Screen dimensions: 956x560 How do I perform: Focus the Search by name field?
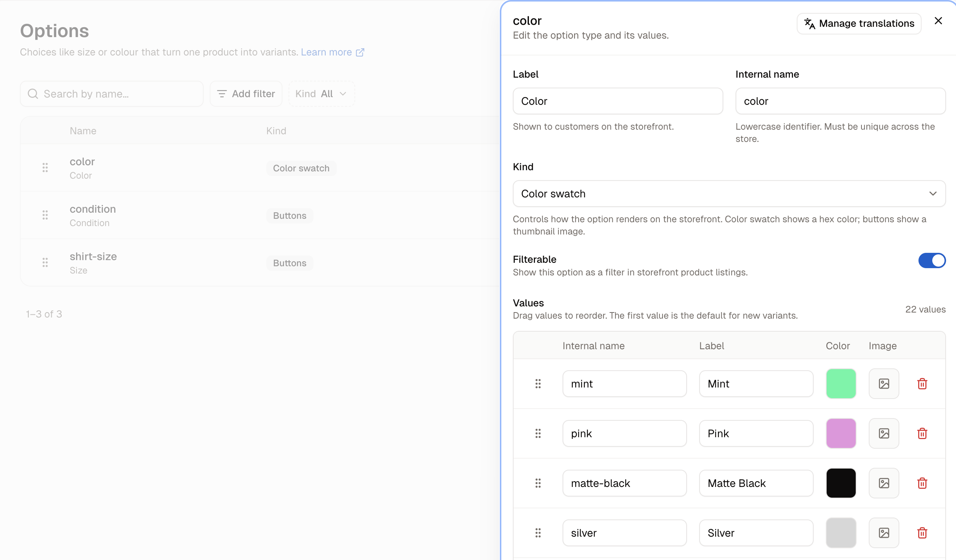point(112,94)
